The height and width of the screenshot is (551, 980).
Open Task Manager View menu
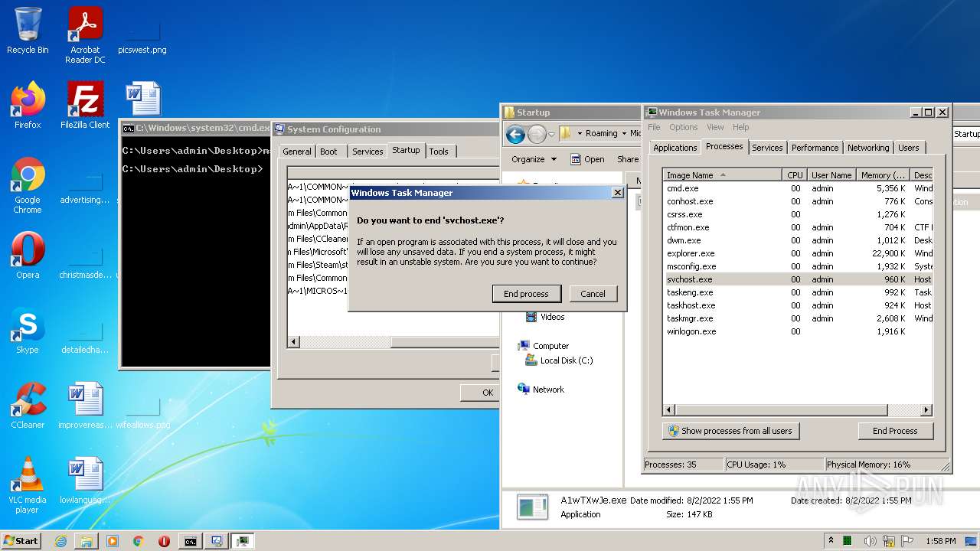point(715,127)
